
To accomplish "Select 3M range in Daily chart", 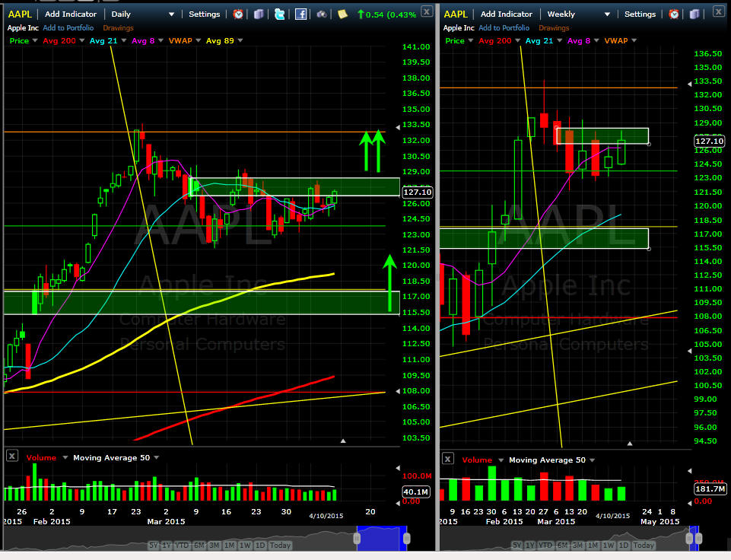I will [x=214, y=545].
